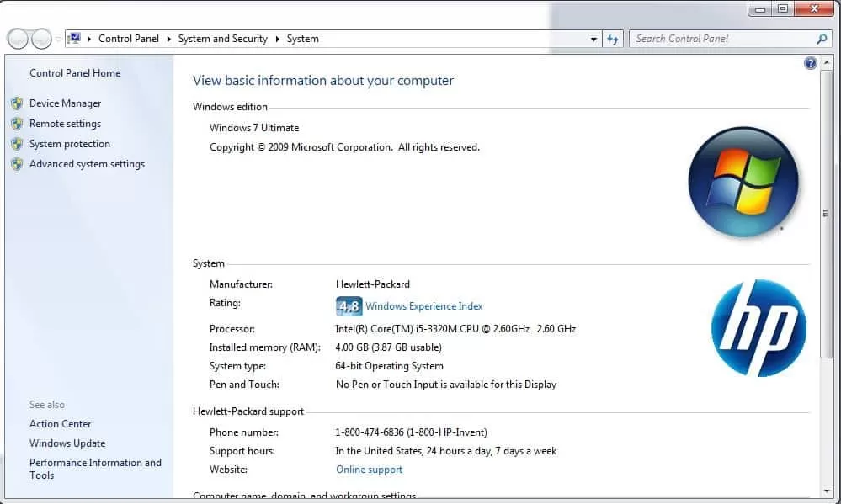Go to System and Security breadcrumb
The height and width of the screenshot is (504, 841).
pyautogui.click(x=222, y=39)
